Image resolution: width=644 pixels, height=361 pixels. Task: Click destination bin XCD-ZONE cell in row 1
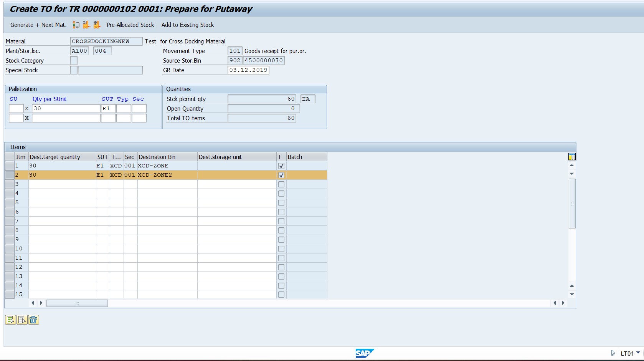click(167, 166)
